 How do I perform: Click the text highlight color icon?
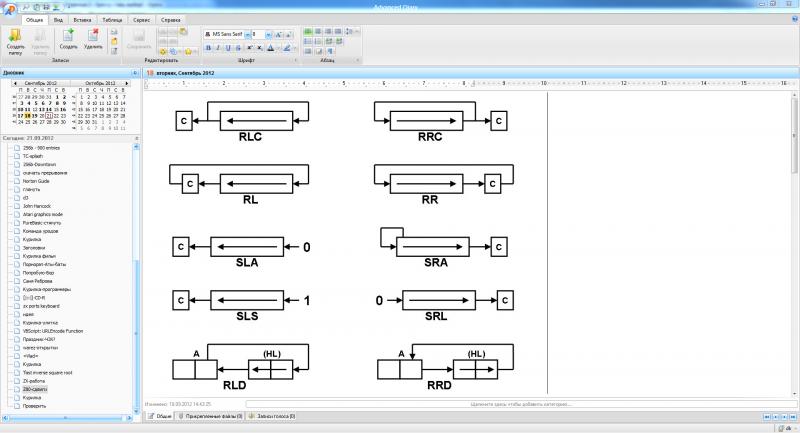click(x=287, y=48)
